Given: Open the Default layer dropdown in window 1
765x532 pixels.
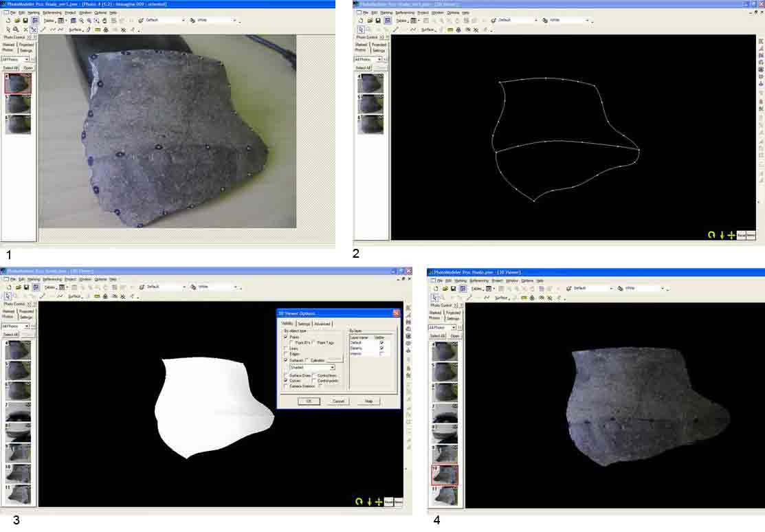Looking at the screenshot, I should (x=183, y=21).
